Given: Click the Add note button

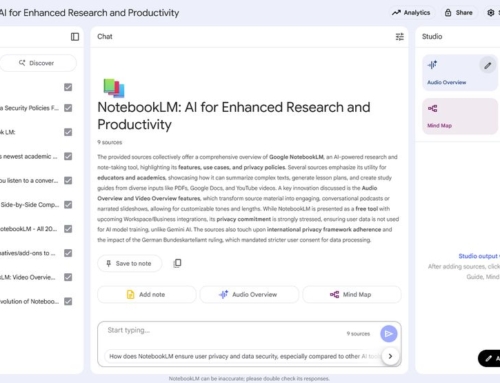Looking at the screenshot, I should click(147, 295).
